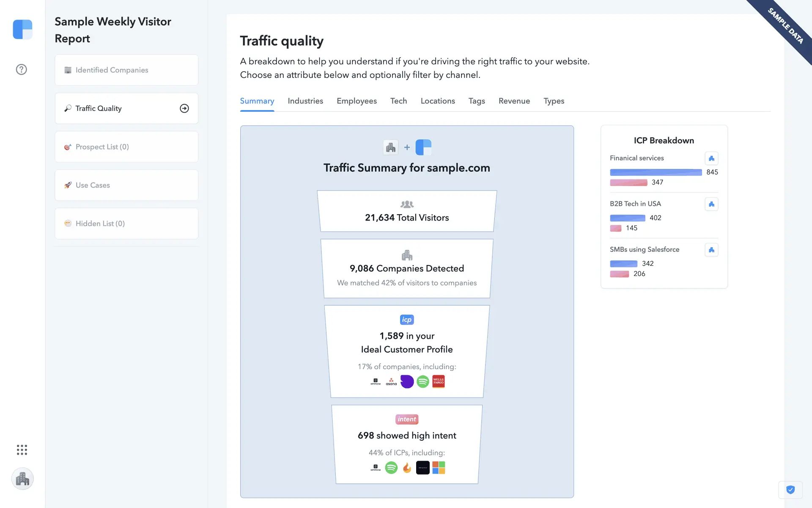
Task: Switch to the Revenue tab
Action: 514,101
